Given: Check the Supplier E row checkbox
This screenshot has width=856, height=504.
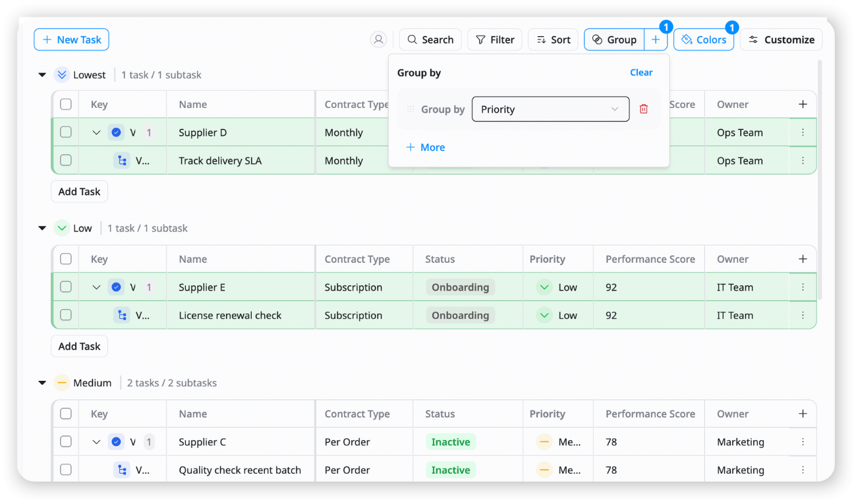Looking at the screenshot, I should click(x=66, y=287).
